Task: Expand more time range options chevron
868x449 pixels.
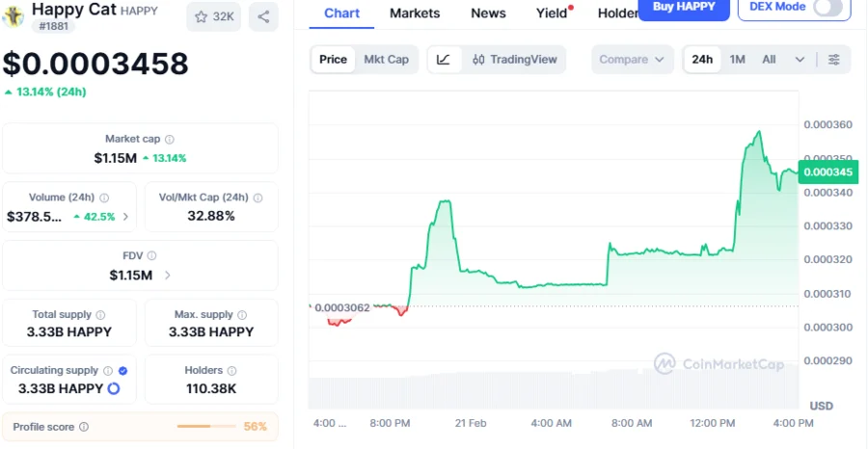Action: tap(800, 60)
